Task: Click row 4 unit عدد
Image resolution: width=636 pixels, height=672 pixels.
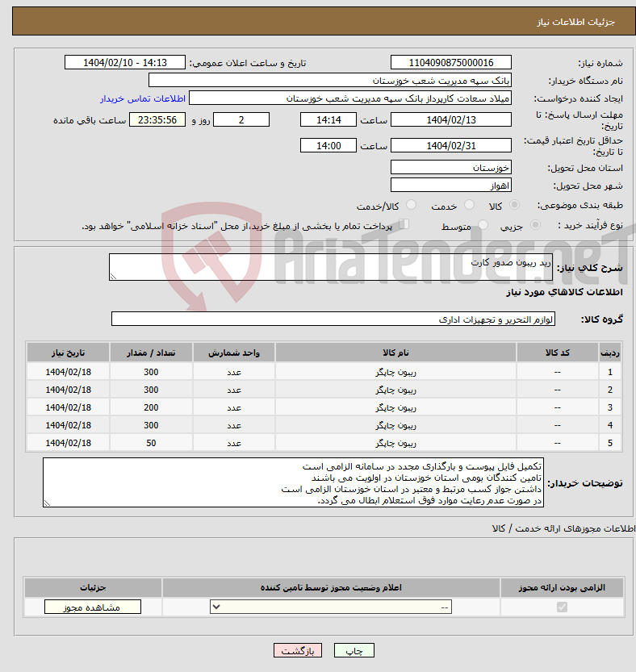Action: [x=234, y=426]
